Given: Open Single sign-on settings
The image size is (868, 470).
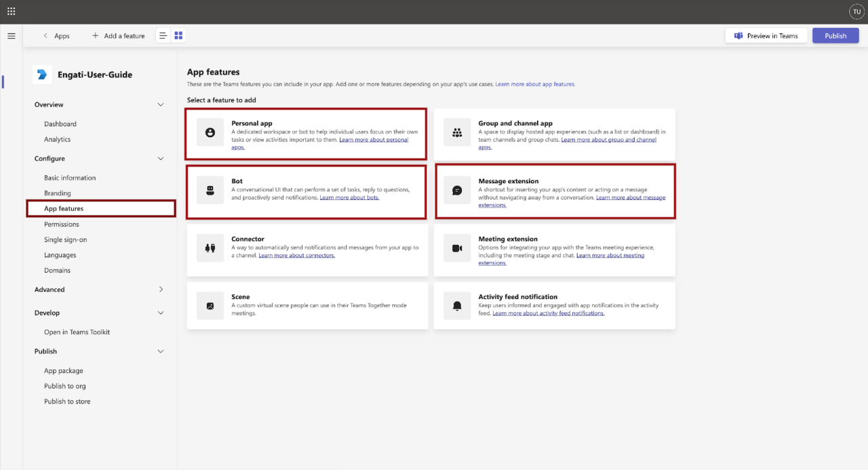Looking at the screenshot, I should 66,239.
